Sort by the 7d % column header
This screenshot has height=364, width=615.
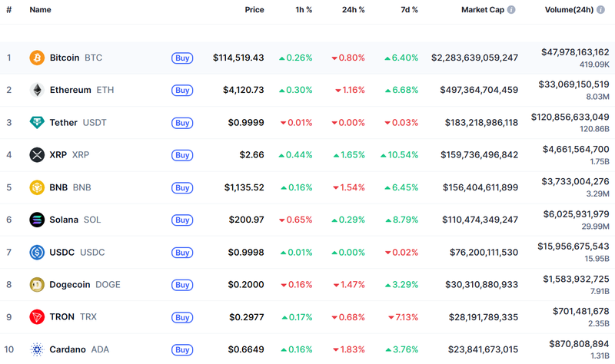pyautogui.click(x=409, y=10)
